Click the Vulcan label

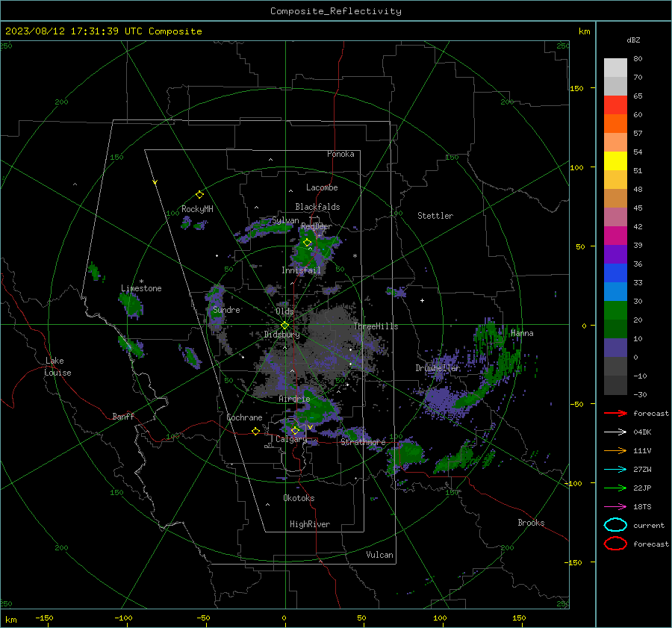point(379,555)
